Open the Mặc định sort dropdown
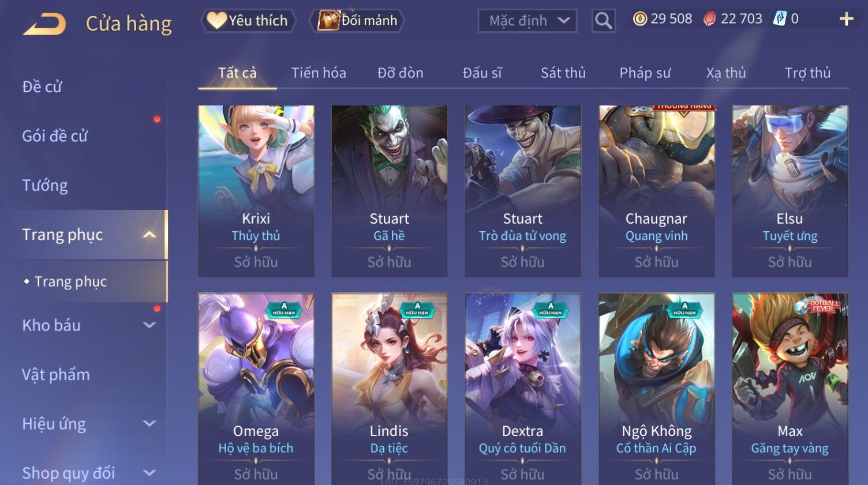 (527, 21)
